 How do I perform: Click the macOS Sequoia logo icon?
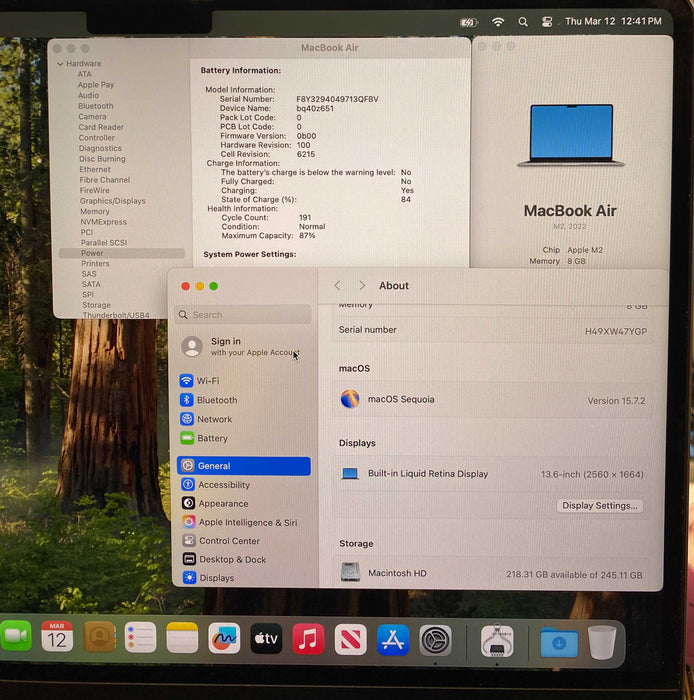click(x=350, y=399)
